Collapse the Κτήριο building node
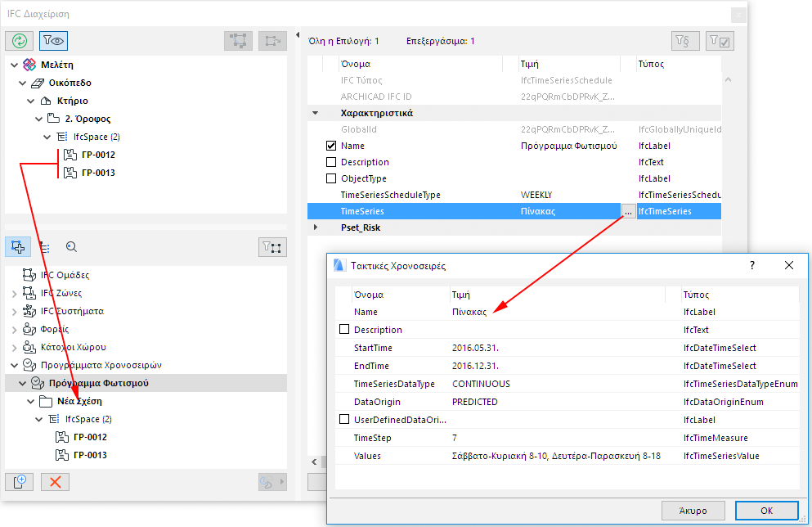812x527 pixels. pyautogui.click(x=30, y=101)
